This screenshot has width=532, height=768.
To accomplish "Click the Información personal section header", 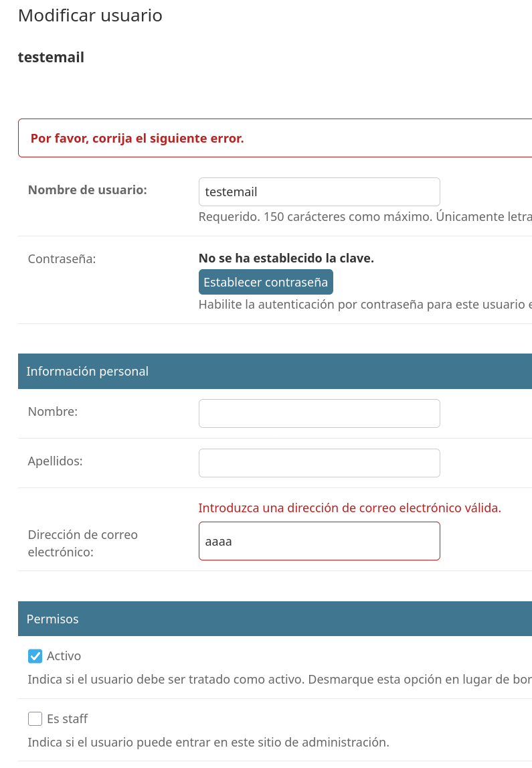I will pos(87,372).
